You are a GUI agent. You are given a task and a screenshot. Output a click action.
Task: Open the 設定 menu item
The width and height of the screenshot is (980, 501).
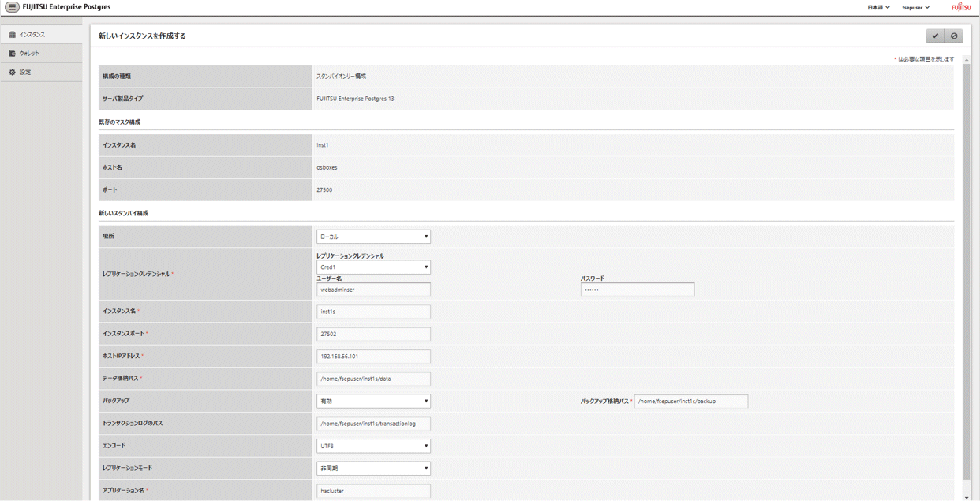(x=41, y=72)
